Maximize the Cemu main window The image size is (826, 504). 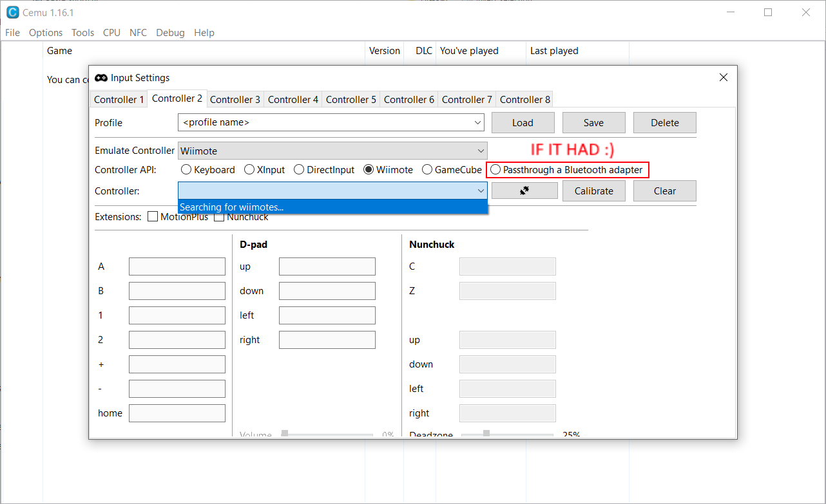coord(768,12)
